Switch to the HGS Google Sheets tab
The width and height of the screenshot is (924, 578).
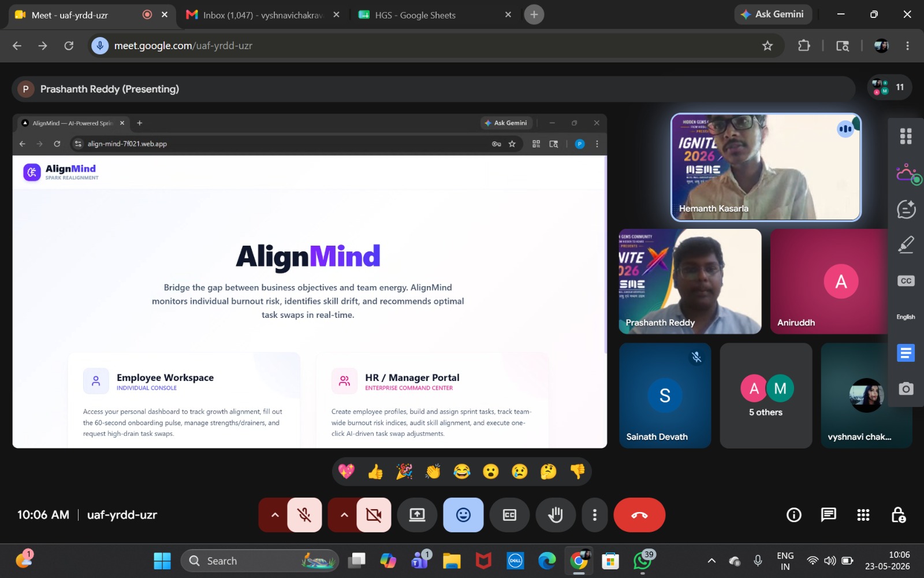tap(434, 15)
